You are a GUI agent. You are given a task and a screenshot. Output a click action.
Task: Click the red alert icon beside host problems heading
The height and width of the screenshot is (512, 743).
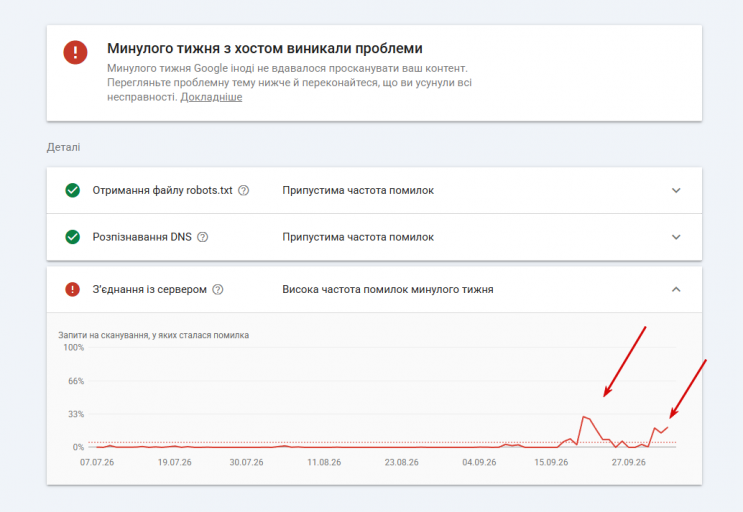coord(75,52)
